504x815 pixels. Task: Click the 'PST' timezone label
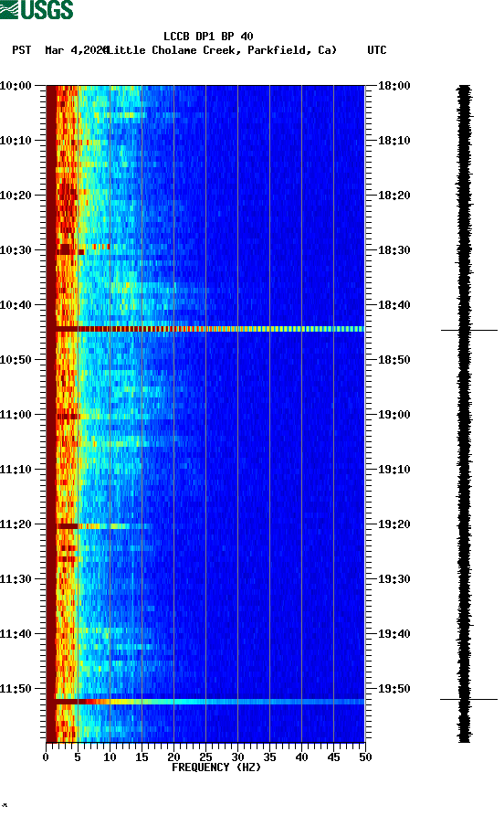[21, 50]
